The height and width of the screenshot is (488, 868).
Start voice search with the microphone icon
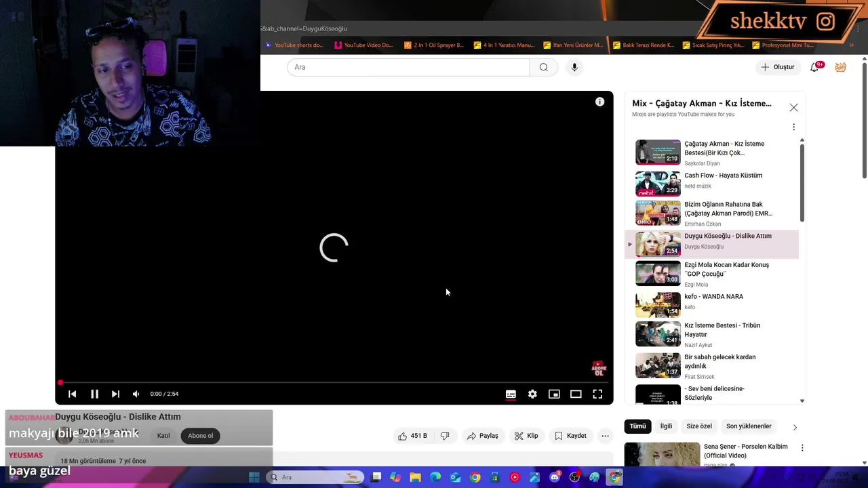(574, 67)
